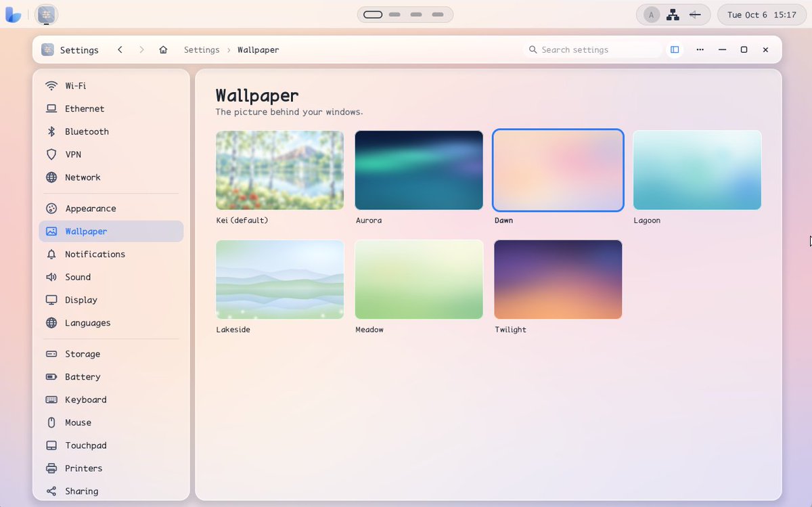
Task: Open the Display monitor icon
Action: coord(51,300)
